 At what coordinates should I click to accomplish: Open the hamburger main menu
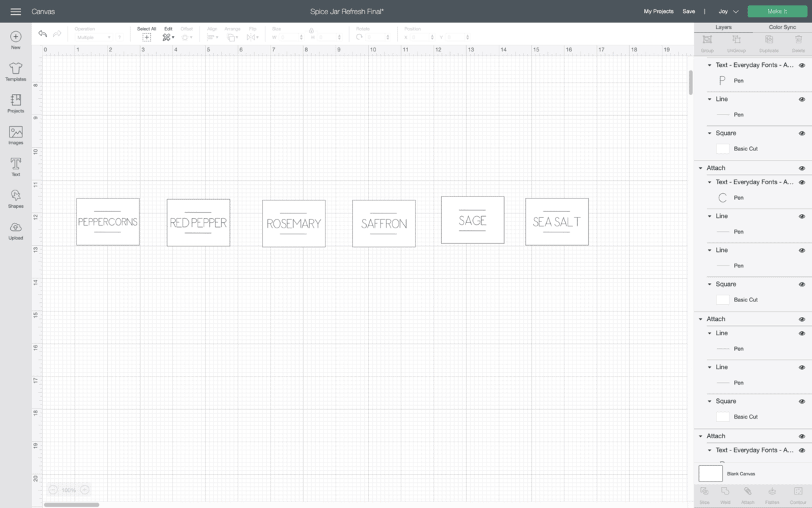coord(16,12)
